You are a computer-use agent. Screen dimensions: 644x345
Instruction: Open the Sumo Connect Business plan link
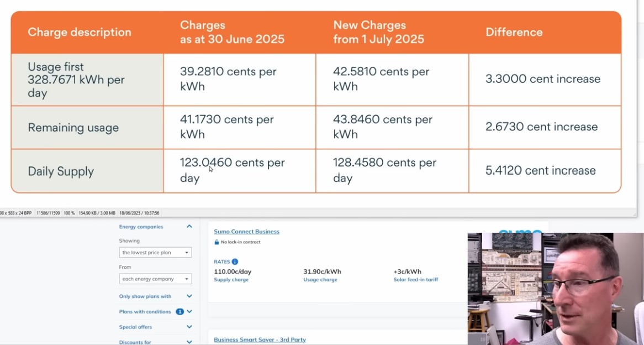246,232
